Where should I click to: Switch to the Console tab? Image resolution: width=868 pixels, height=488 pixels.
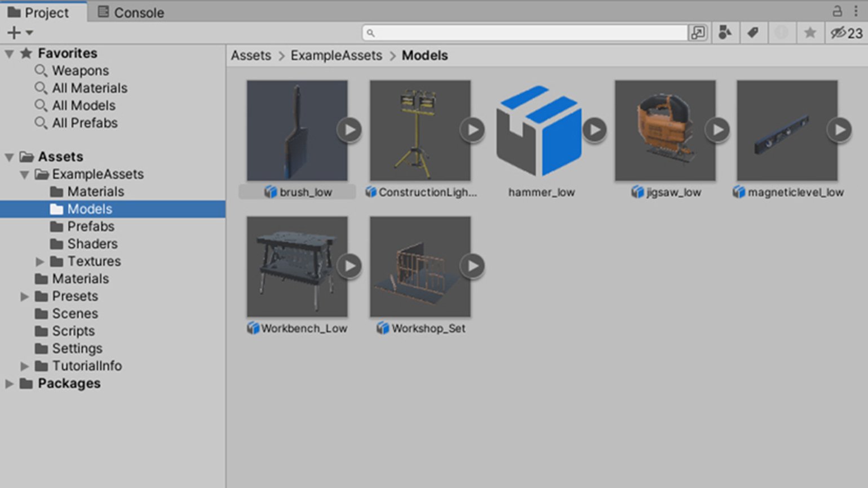(x=131, y=12)
